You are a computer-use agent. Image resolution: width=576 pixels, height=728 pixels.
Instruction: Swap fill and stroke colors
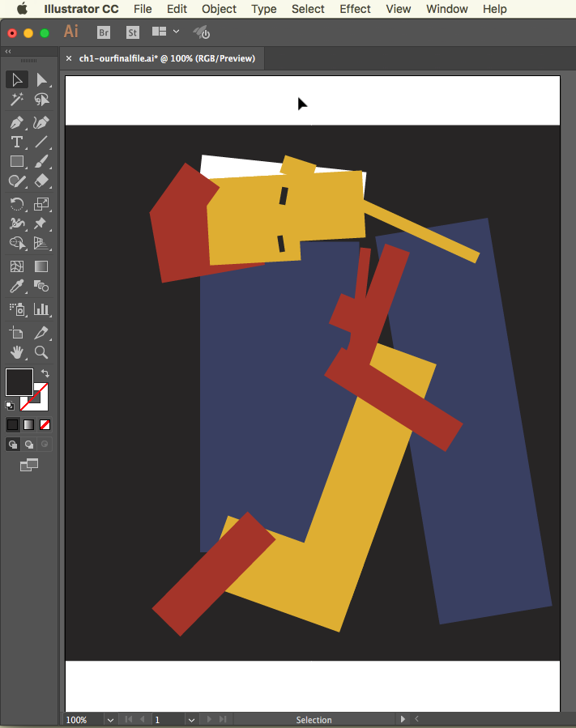45,373
